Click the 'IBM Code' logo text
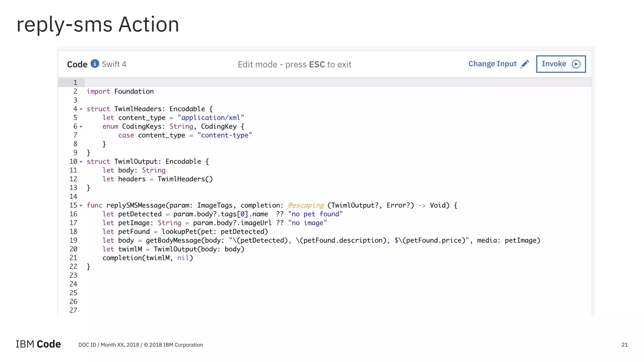Viewport: 644px width, 362px height. 38,344
